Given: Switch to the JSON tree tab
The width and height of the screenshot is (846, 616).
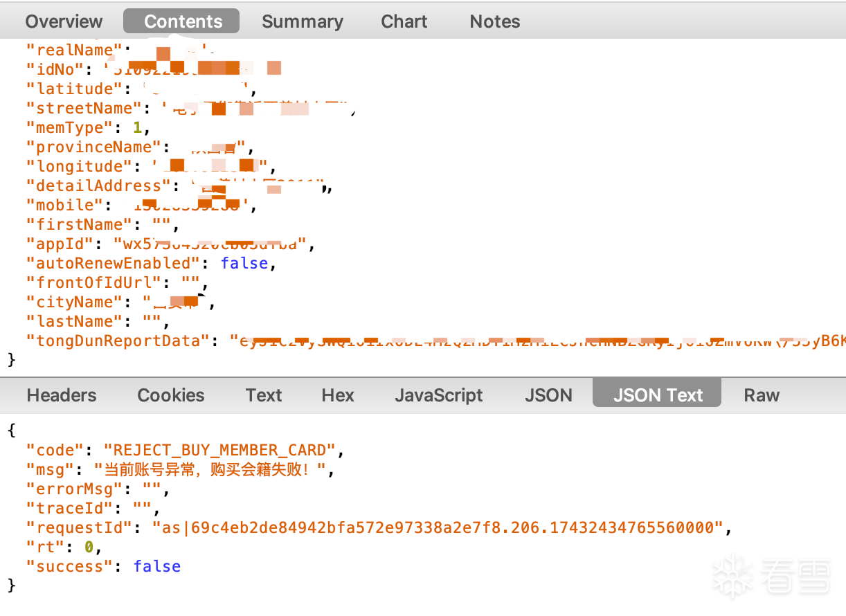Looking at the screenshot, I should tap(548, 395).
